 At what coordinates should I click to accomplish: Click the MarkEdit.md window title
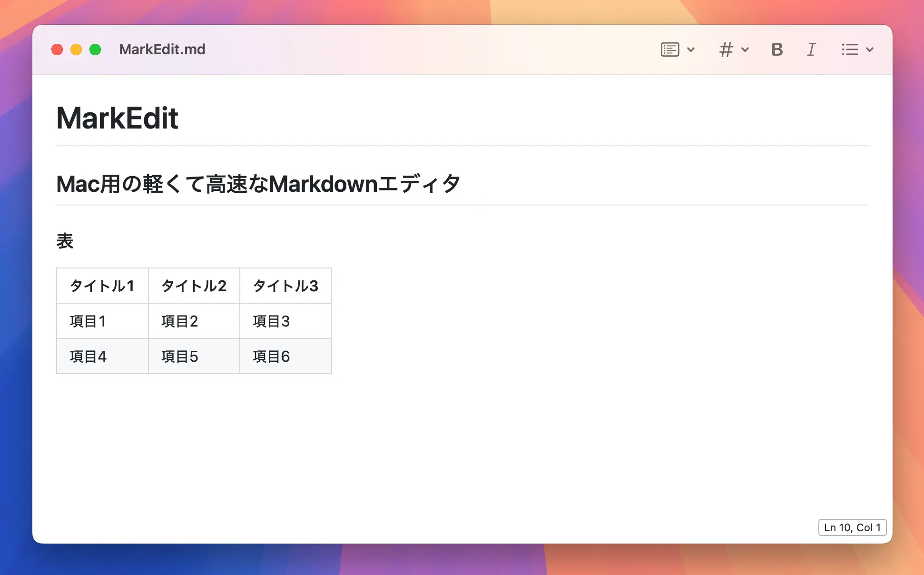pos(162,50)
